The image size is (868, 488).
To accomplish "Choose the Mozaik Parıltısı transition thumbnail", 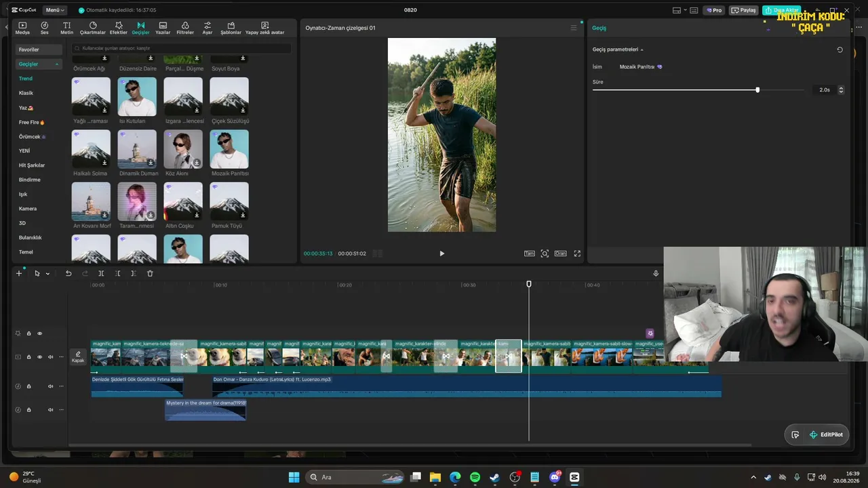I will pos(229,149).
